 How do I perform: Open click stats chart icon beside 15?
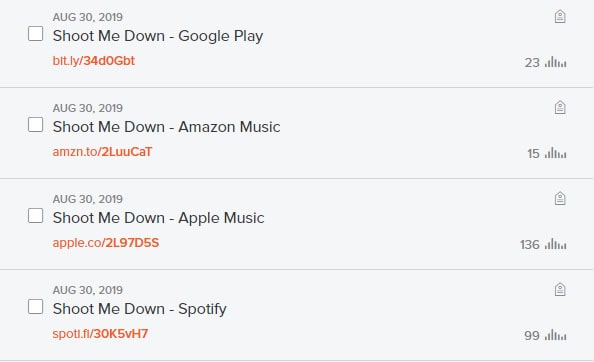pyautogui.click(x=555, y=153)
